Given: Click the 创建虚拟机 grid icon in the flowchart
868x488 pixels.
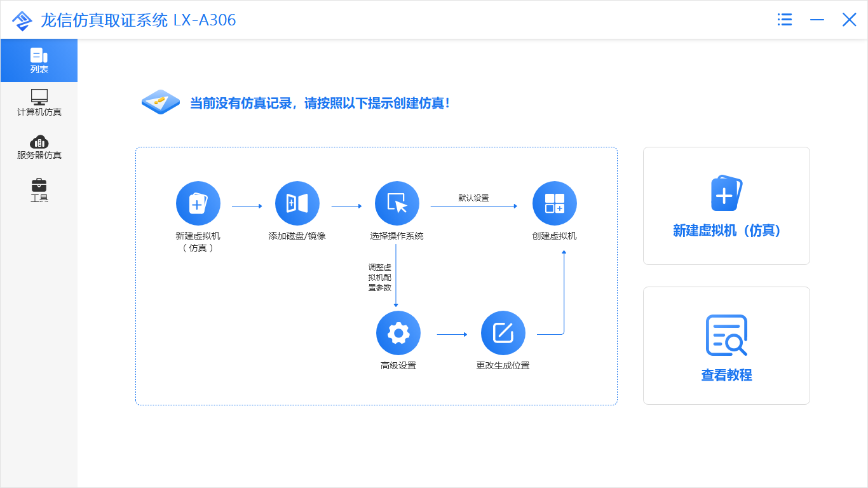Looking at the screenshot, I should coord(554,203).
